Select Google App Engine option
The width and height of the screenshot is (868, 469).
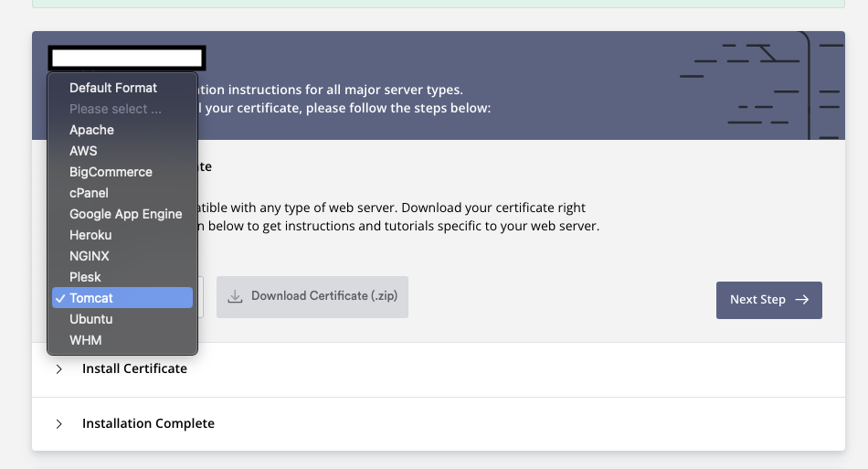(122, 214)
